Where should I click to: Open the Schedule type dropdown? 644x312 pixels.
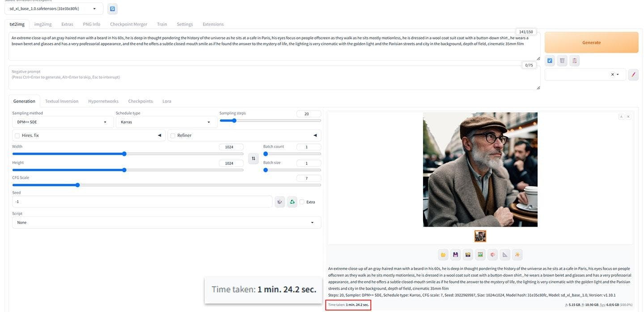tap(166, 122)
